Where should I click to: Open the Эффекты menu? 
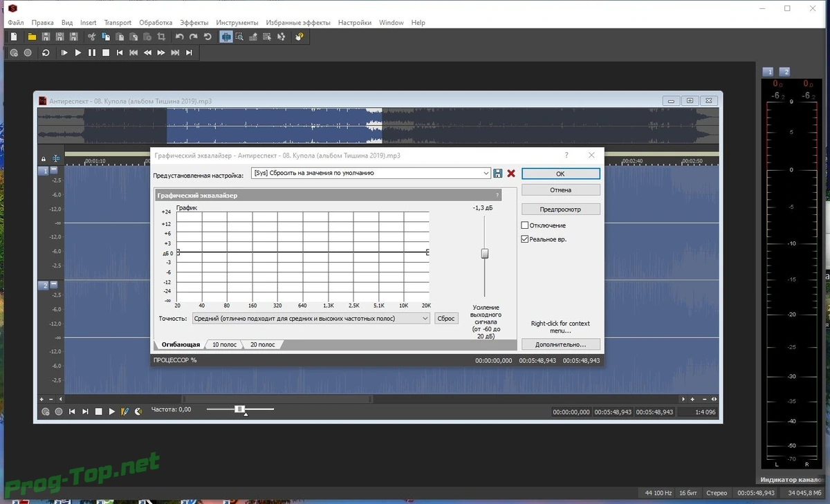(194, 23)
